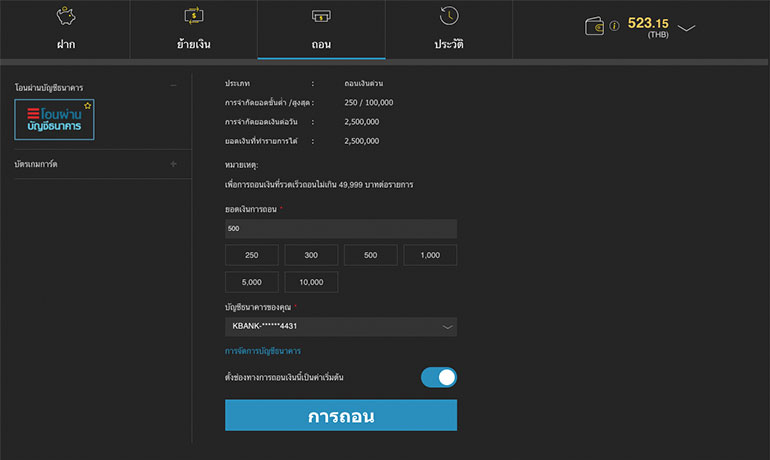Choose the 500 preset amount
Screen dimensions: 770x460
click(371, 255)
